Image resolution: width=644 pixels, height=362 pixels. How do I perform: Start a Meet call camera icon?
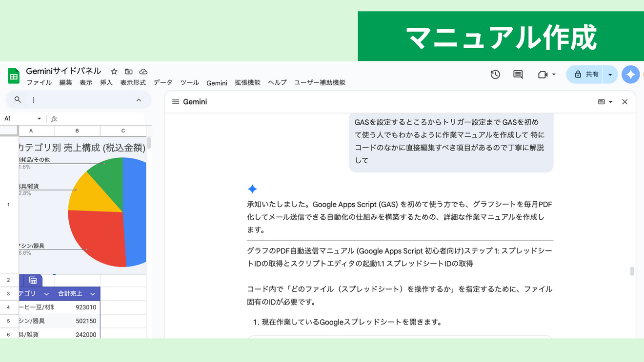click(x=543, y=75)
